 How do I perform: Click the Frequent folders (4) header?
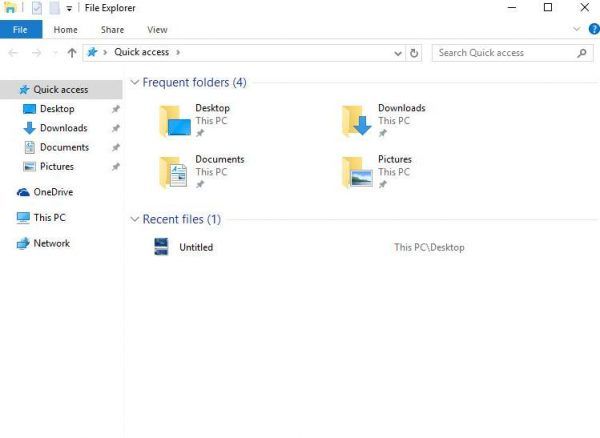194,82
